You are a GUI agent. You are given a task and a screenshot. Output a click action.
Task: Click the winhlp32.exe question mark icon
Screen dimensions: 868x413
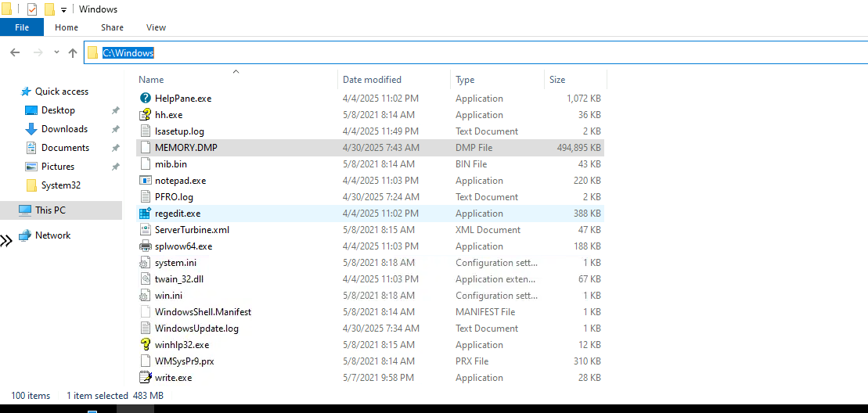146,344
